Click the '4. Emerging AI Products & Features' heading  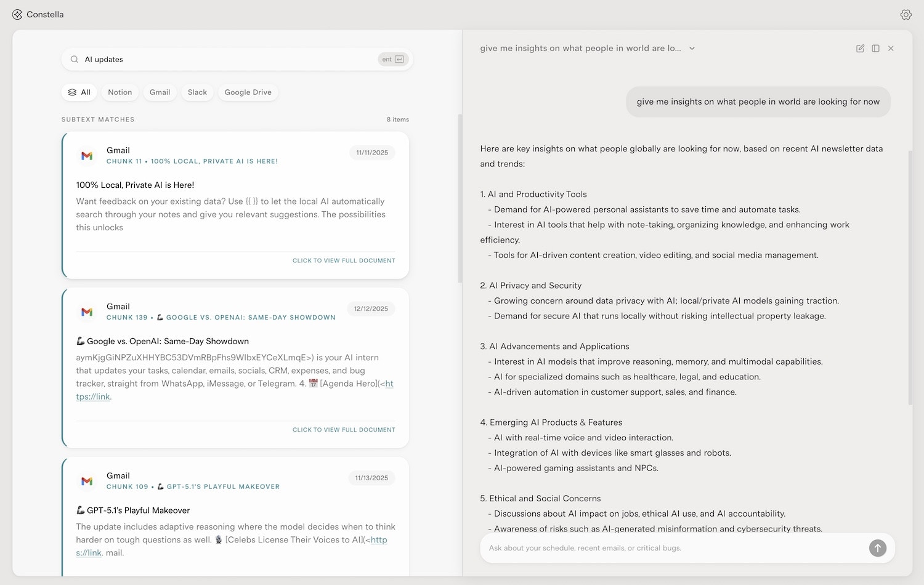pos(551,422)
